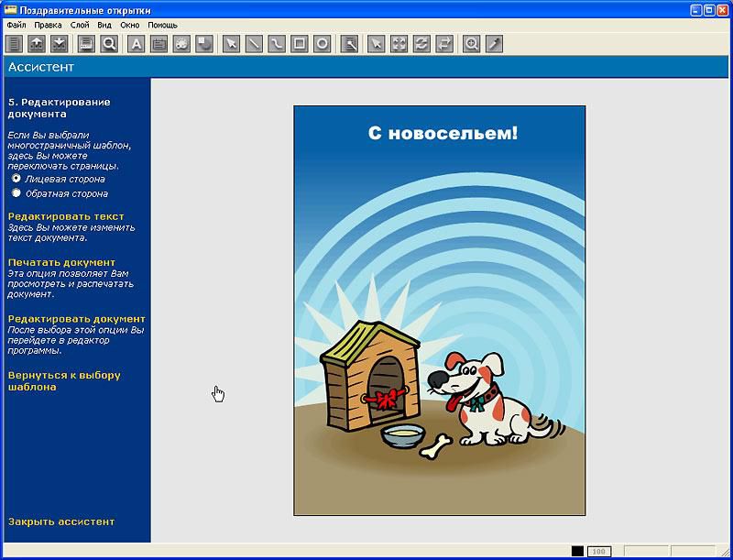Screen dimensions: 733x560
Task: Open the "Слой" menu
Action: pyautogui.click(x=80, y=25)
